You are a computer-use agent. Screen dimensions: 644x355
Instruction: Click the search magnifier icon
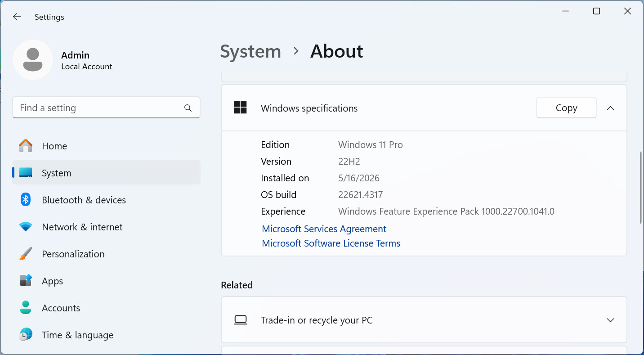[188, 108]
